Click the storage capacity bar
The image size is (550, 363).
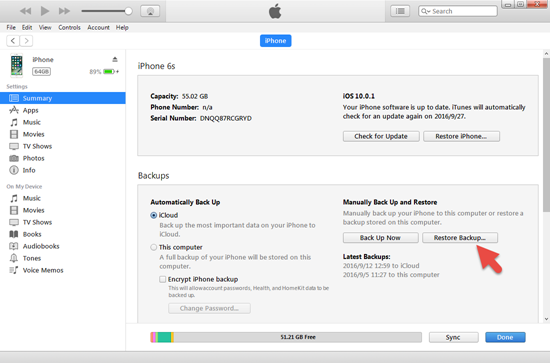click(286, 337)
